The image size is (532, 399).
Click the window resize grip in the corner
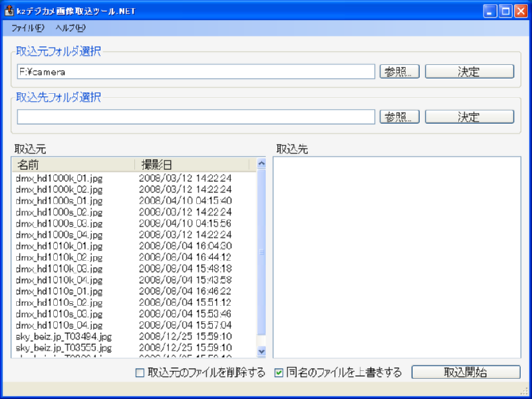(x=524, y=389)
